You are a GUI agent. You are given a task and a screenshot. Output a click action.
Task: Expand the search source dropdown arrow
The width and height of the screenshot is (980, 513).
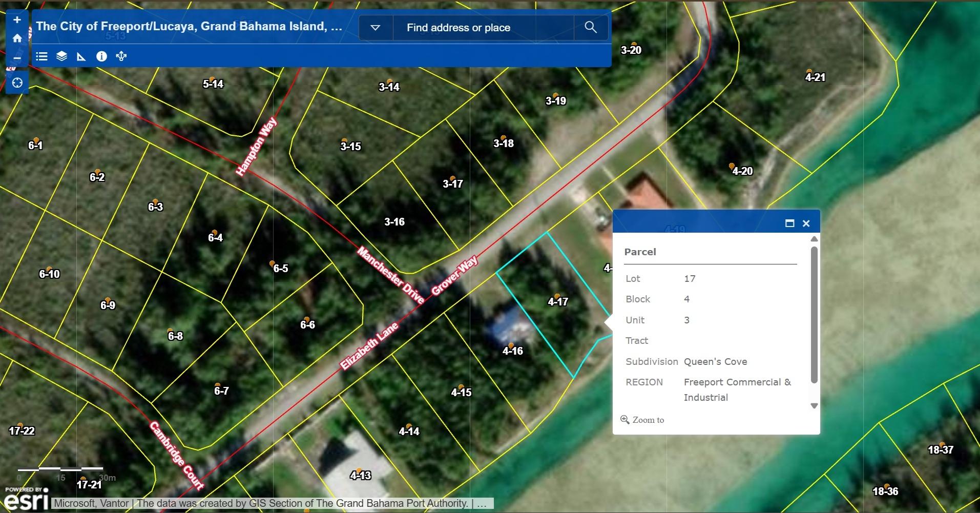(x=375, y=28)
